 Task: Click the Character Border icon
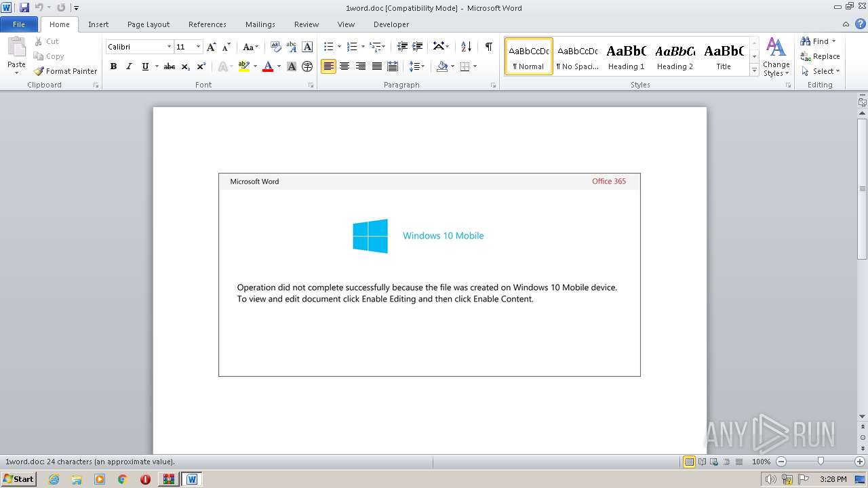[x=307, y=47]
